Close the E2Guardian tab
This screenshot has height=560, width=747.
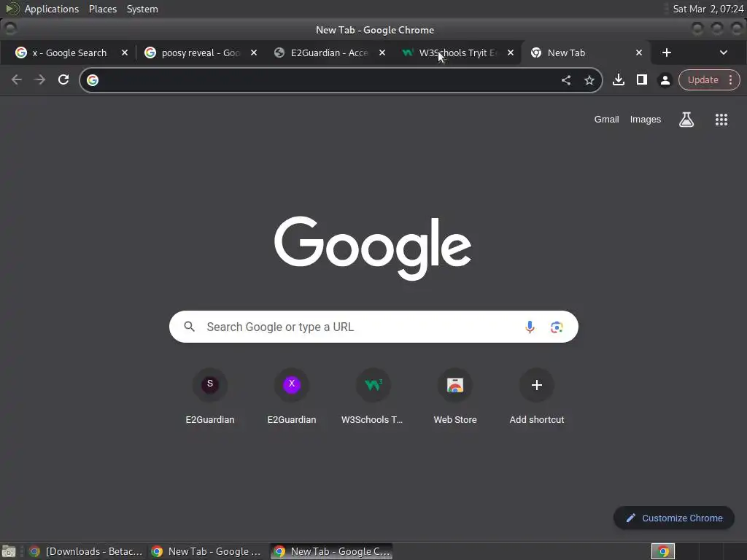click(382, 52)
